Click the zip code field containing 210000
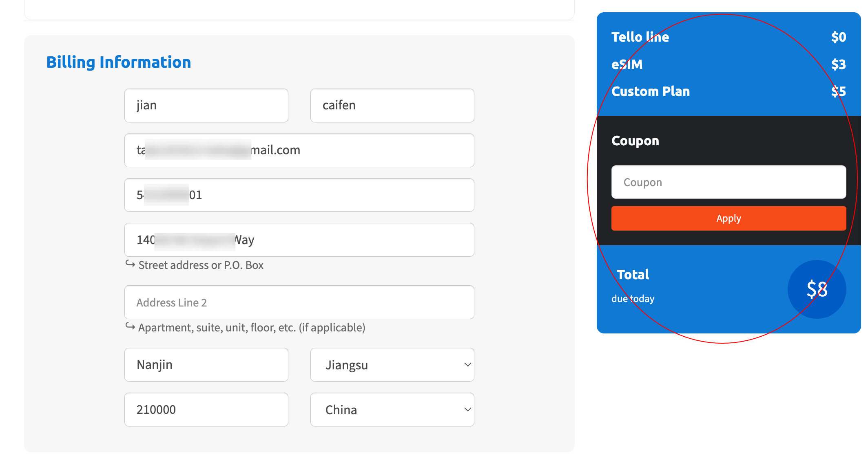Image resolution: width=868 pixels, height=462 pixels. tap(206, 409)
